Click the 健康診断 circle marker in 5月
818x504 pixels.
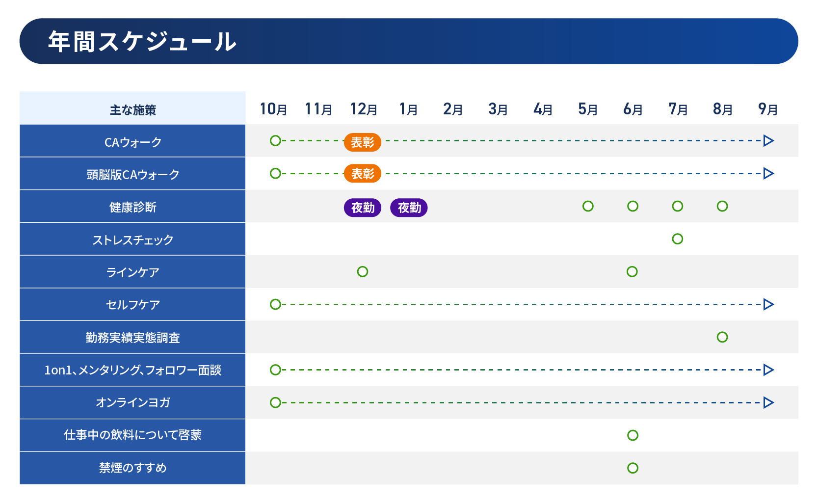coord(588,206)
